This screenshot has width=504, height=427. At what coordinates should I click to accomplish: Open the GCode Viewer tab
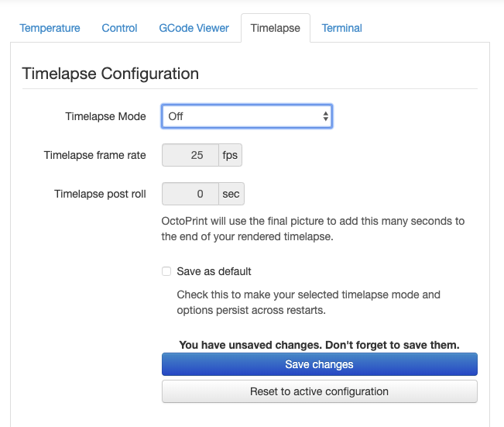pos(194,28)
